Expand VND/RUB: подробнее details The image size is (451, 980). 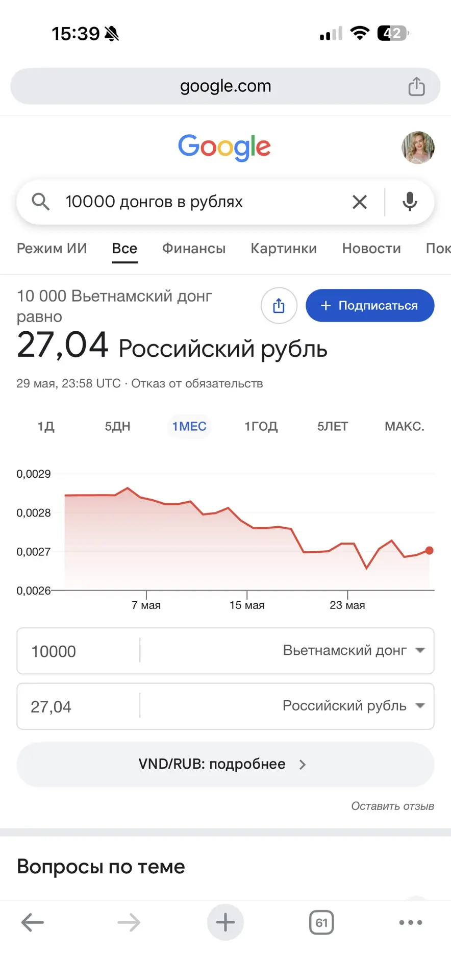(225, 764)
